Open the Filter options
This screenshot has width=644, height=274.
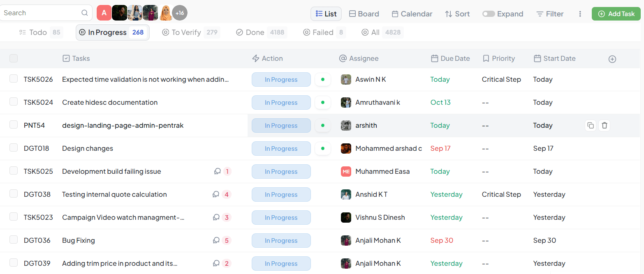click(550, 14)
